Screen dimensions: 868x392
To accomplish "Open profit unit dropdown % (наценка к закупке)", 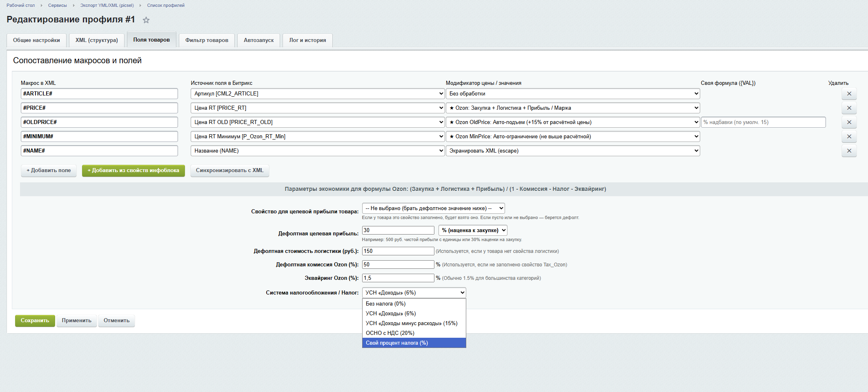I will pos(473,230).
